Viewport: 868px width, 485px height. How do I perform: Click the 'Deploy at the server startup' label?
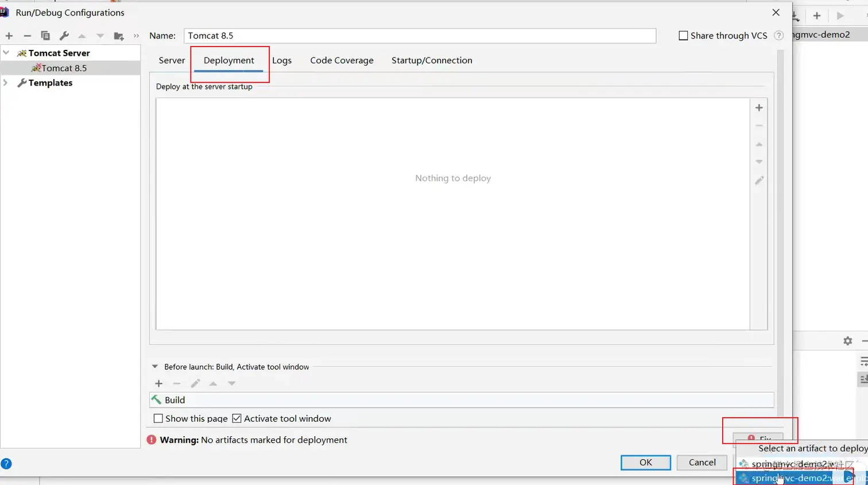(x=204, y=87)
